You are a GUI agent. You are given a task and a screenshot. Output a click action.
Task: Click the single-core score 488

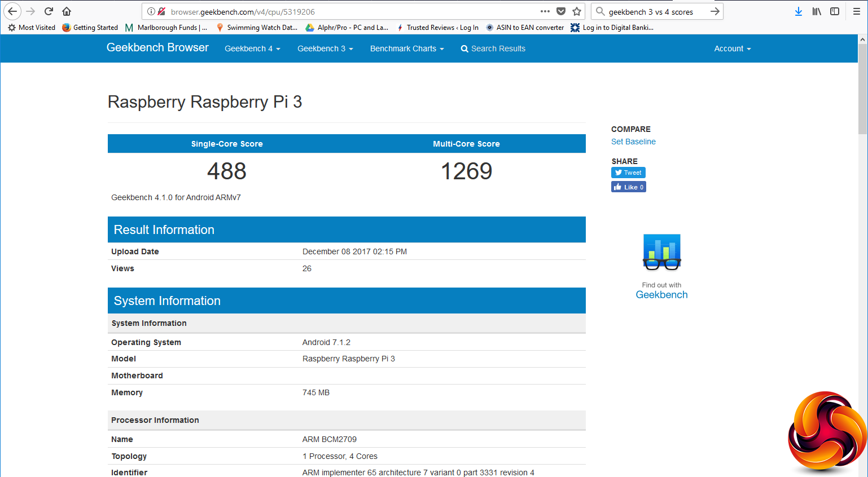227,171
